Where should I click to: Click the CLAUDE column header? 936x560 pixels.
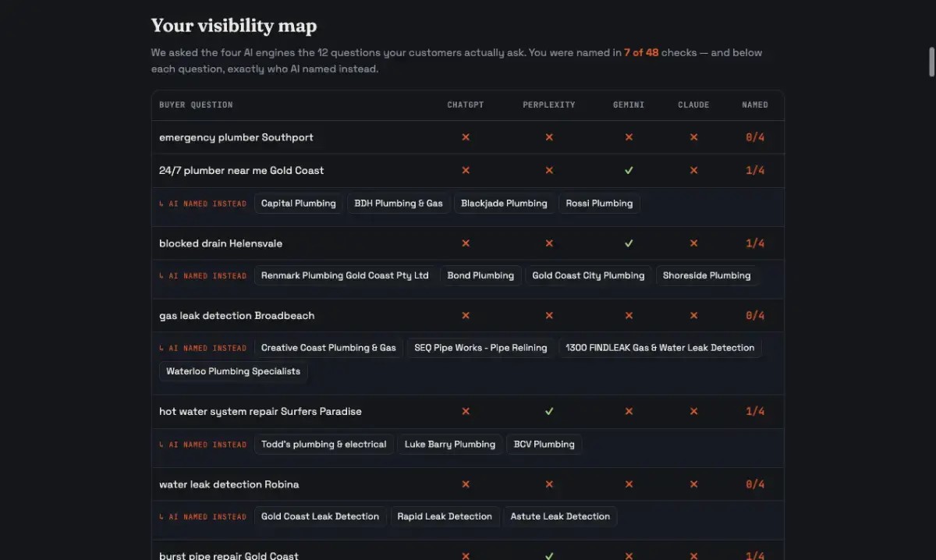click(x=693, y=105)
